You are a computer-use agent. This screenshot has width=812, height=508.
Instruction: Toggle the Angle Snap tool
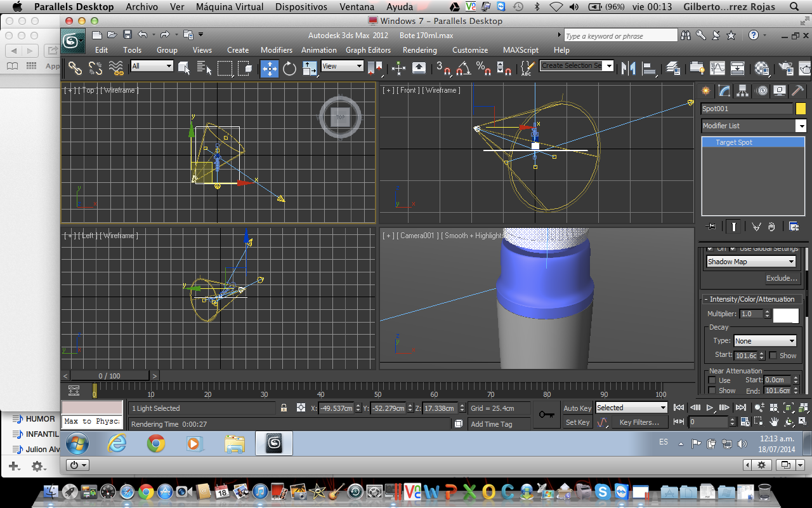tap(464, 68)
